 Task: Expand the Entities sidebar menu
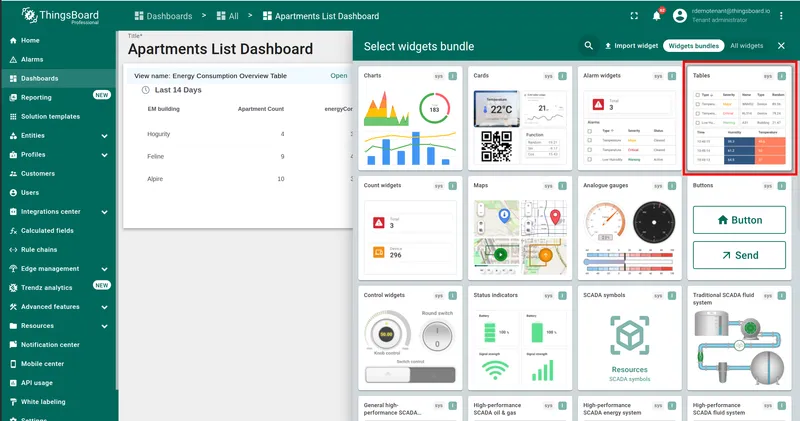point(58,136)
